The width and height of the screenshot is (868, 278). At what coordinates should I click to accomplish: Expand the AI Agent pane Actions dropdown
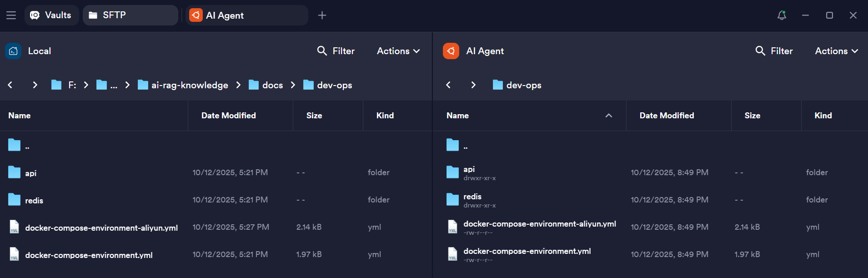[x=836, y=51]
